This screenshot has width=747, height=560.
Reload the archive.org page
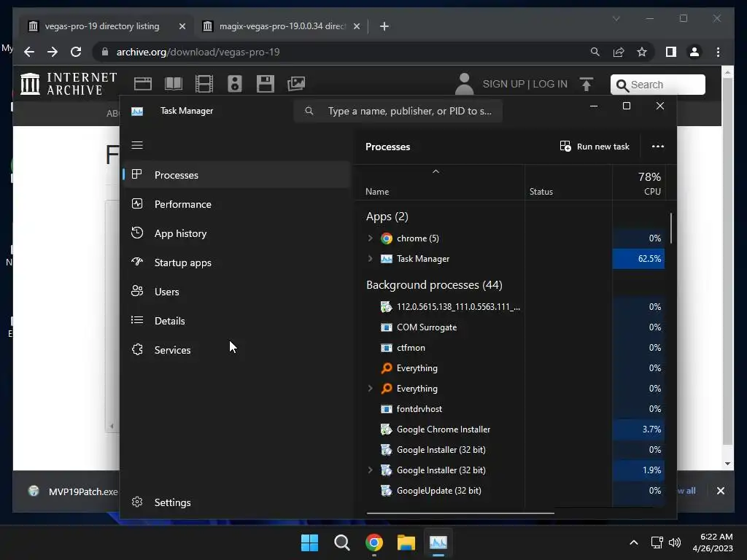coord(76,52)
